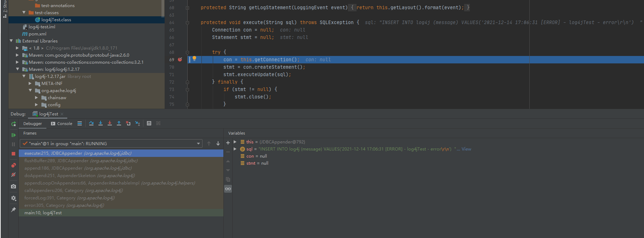The width and height of the screenshot is (644, 238).
Task: Click the View link for sql value
Action: (x=466, y=149)
